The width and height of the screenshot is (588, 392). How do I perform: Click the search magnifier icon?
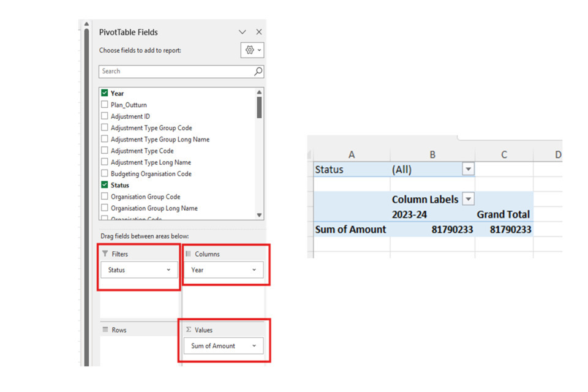(x=258, y=72)
